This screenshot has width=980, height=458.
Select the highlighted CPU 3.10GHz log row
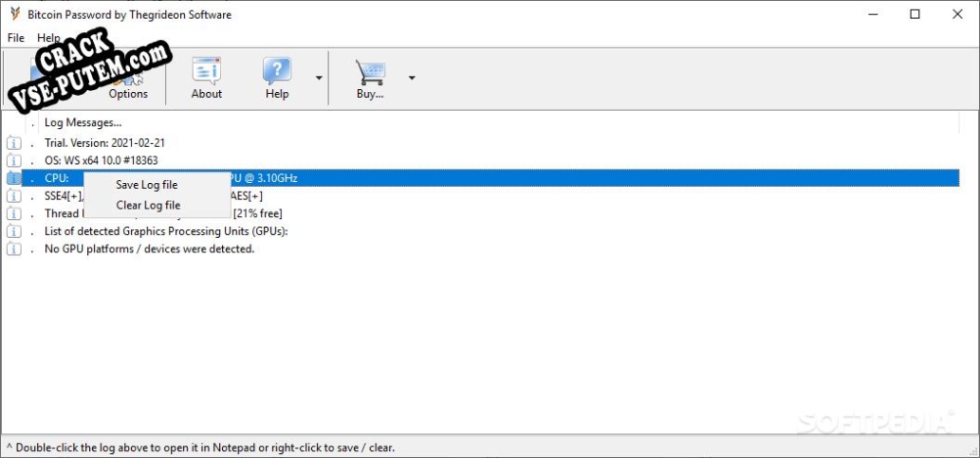[x=491, y=178]
